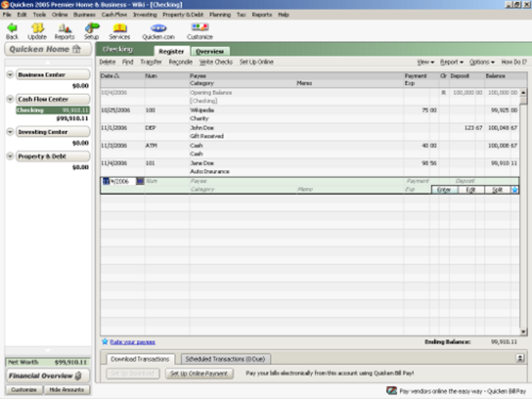This screenshot has width=532, height=399.
Task: Click Reconcile in register toolbar
Action: pos(180,62)
